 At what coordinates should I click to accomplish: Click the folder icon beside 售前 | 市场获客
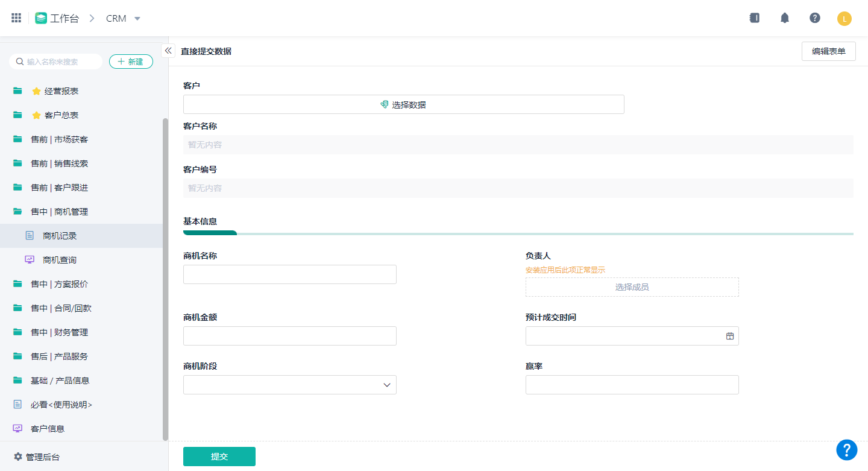pyautogui.click(x=18, y=139)
